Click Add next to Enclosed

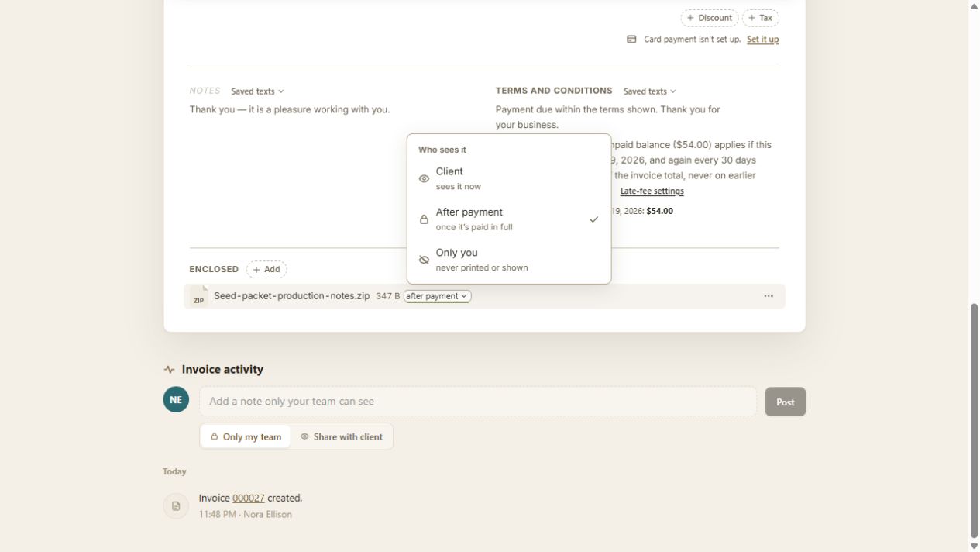coord(266,270)
